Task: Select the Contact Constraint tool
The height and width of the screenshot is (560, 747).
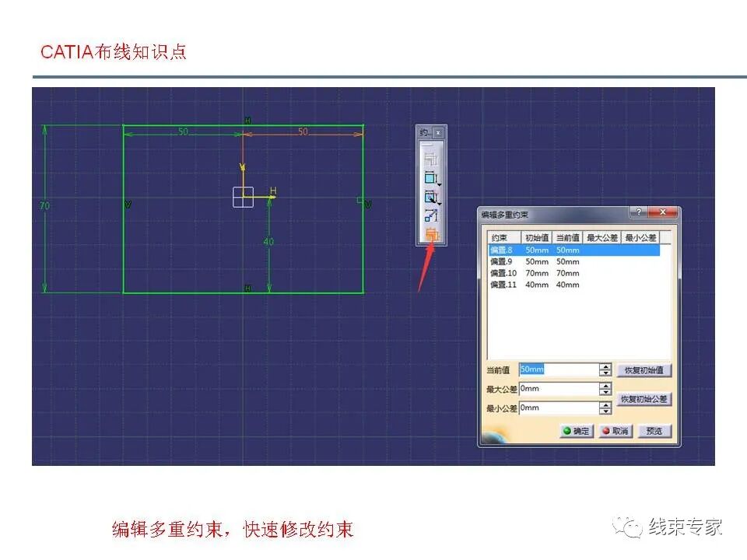Action: [x=430, y=196]
